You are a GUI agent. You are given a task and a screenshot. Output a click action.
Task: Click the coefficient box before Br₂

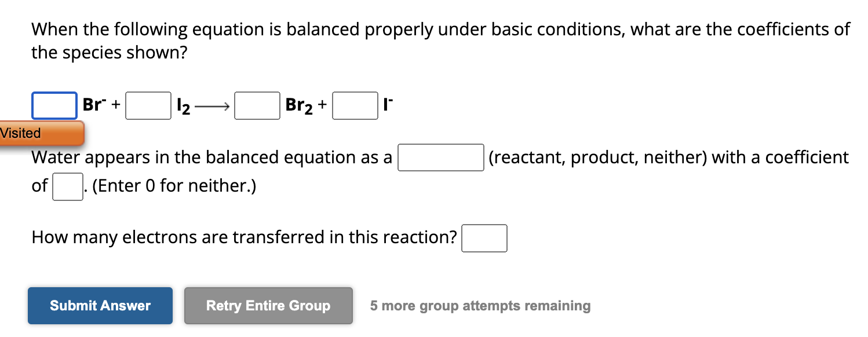pos(257,105)
